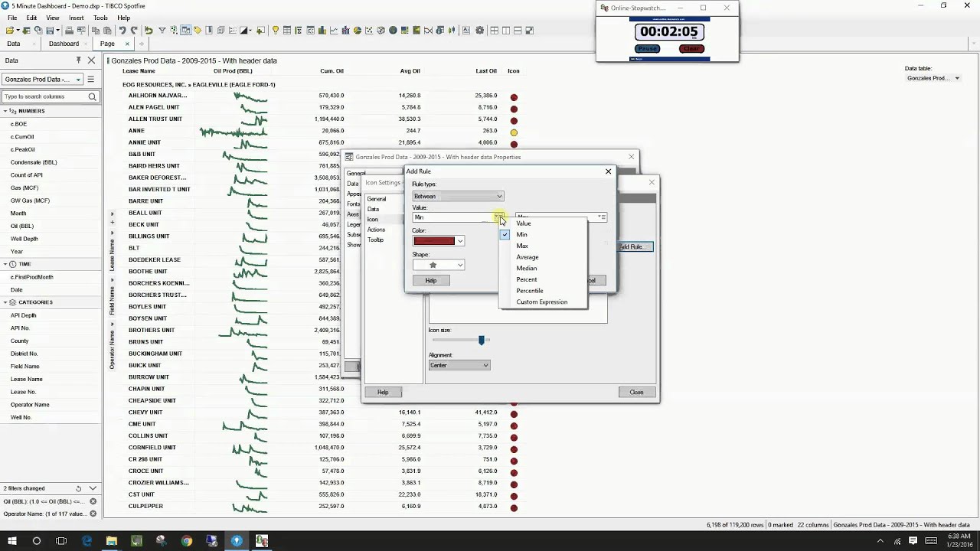
Task: Open File Explorer from the taskbar
Action: pos(111,541)
